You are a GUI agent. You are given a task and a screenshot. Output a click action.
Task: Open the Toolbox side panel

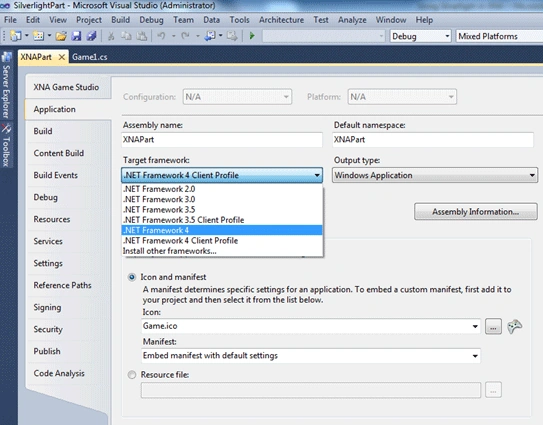coord(6,145)
